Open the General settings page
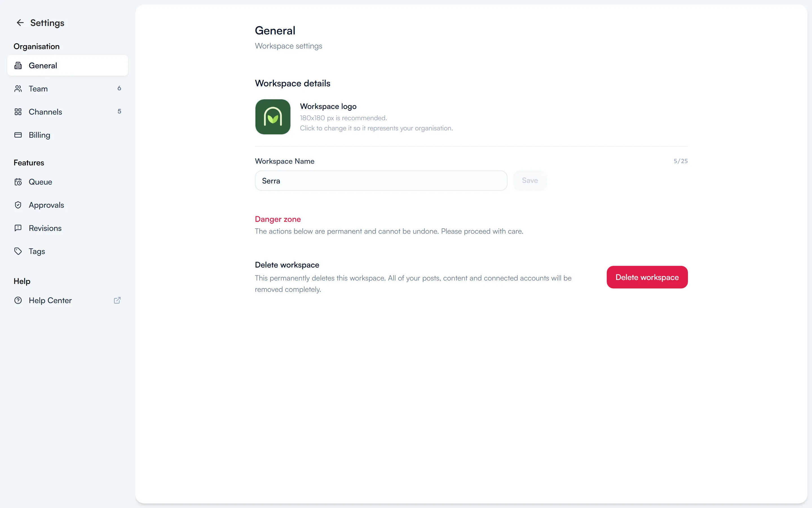The width and height of the screenshot is (812, 508). [67, 65]
